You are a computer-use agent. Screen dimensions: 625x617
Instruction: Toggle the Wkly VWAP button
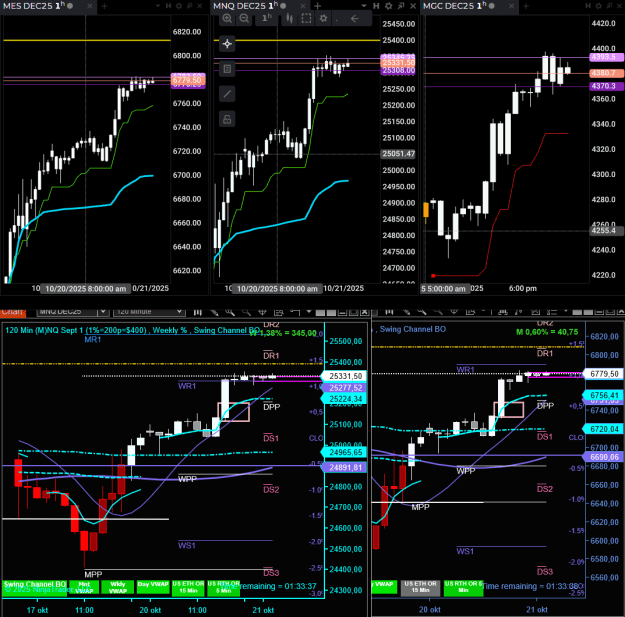click(x=118, y=588)
